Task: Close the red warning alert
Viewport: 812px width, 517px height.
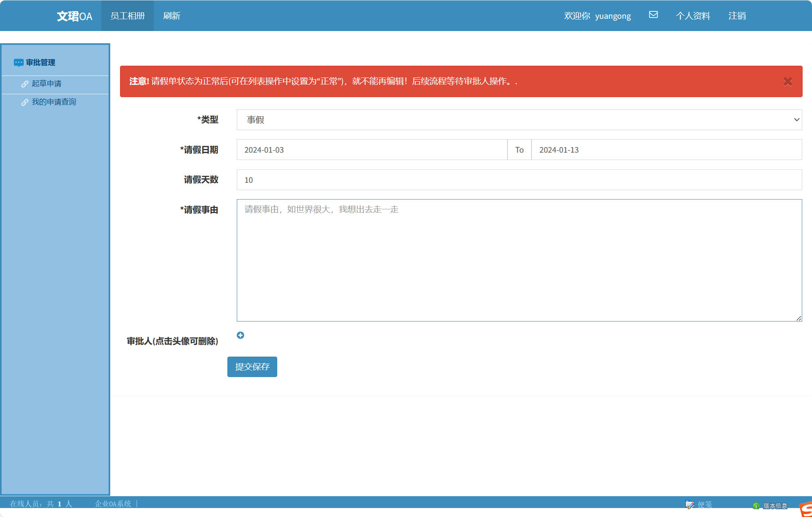Action: pos(788,82)
